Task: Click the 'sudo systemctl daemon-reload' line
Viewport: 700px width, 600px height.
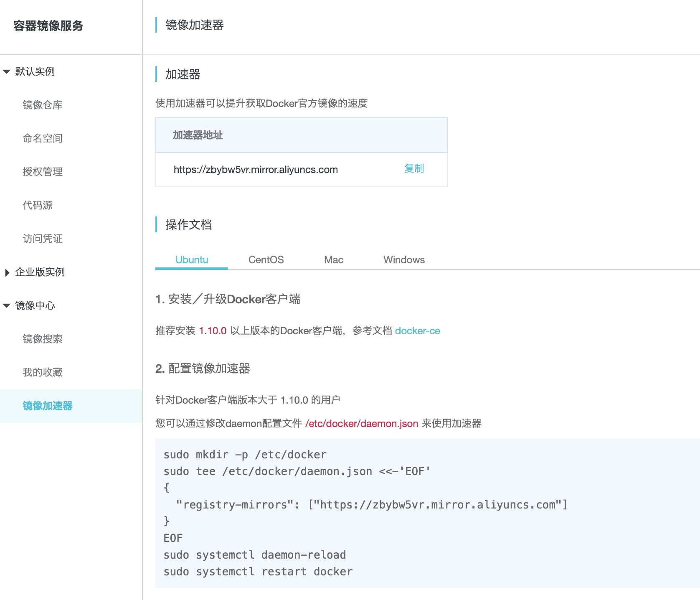Action: (255, 555)
